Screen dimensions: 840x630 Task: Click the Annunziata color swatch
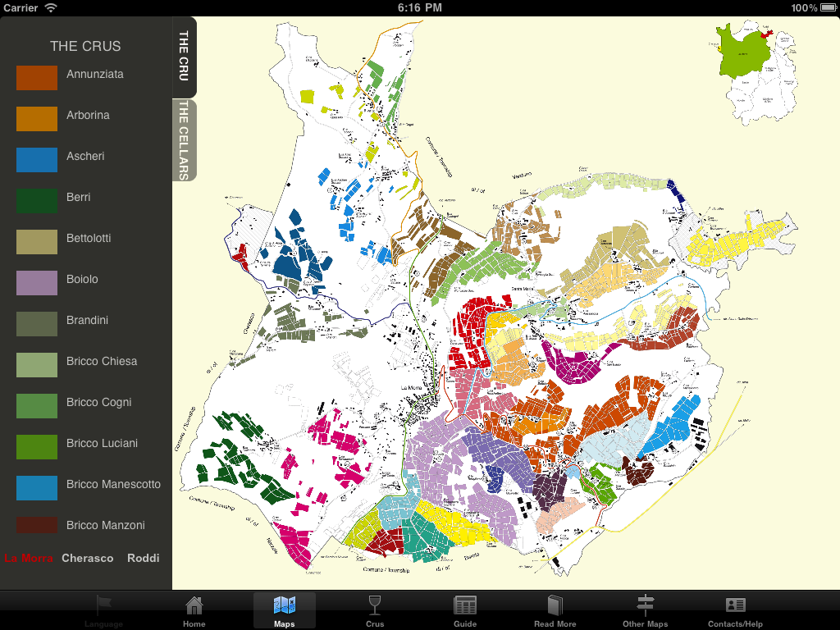[x=37, y=77]
